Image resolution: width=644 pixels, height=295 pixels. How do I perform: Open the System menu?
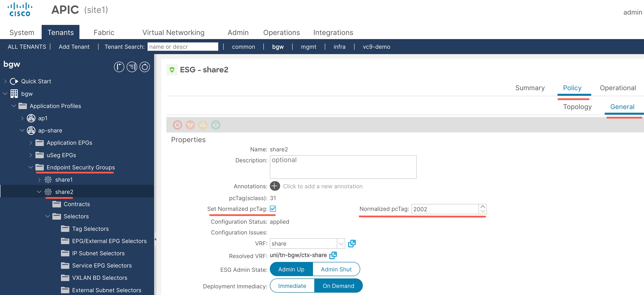click(22, 32)
